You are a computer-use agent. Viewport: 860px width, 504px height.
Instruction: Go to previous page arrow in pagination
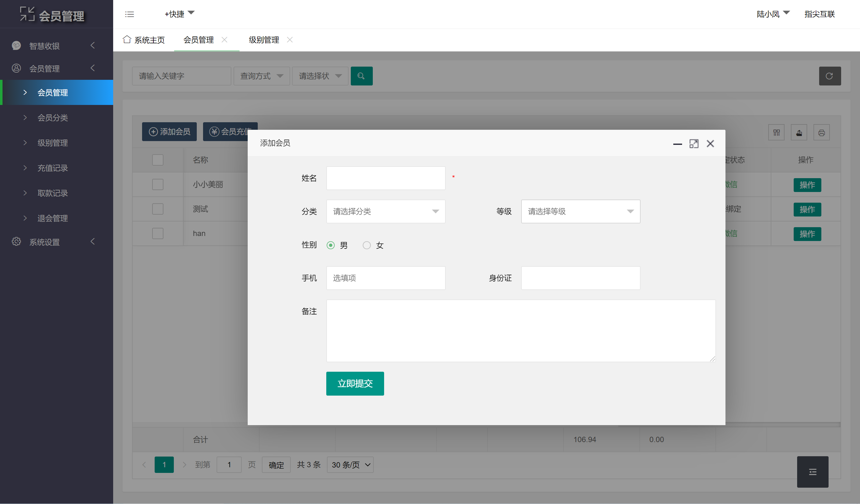(x=144, y=464)
